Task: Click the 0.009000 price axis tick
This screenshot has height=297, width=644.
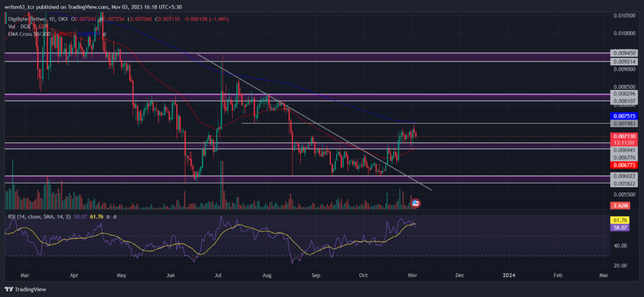Action: [624, 69]
